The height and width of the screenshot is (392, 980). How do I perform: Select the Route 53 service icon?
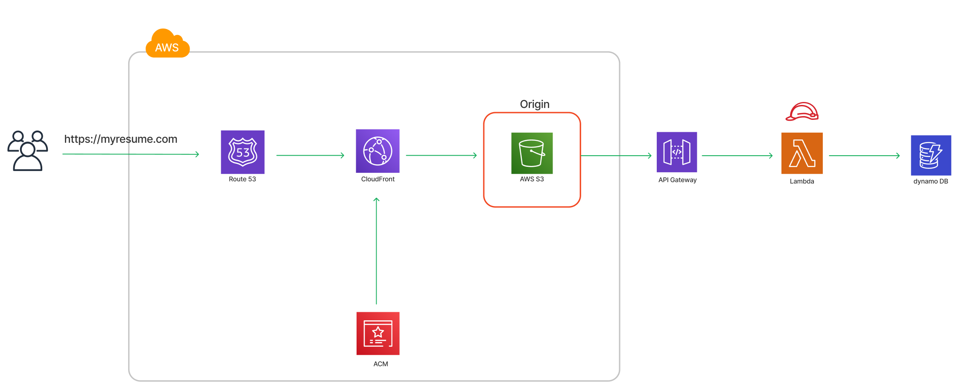tap(243, 152)
